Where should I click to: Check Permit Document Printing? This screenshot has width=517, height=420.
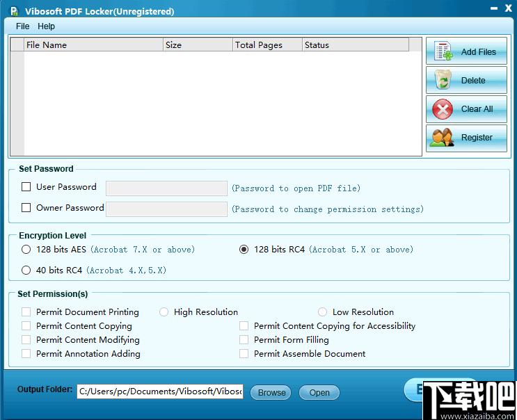26,312
